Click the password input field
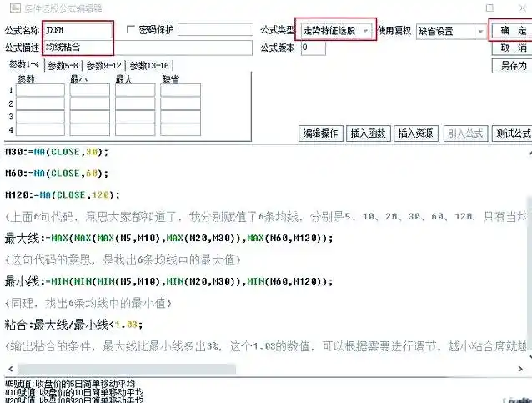Image resolution: width=532 pixels, height=403 pixels. tap(215, 29)
